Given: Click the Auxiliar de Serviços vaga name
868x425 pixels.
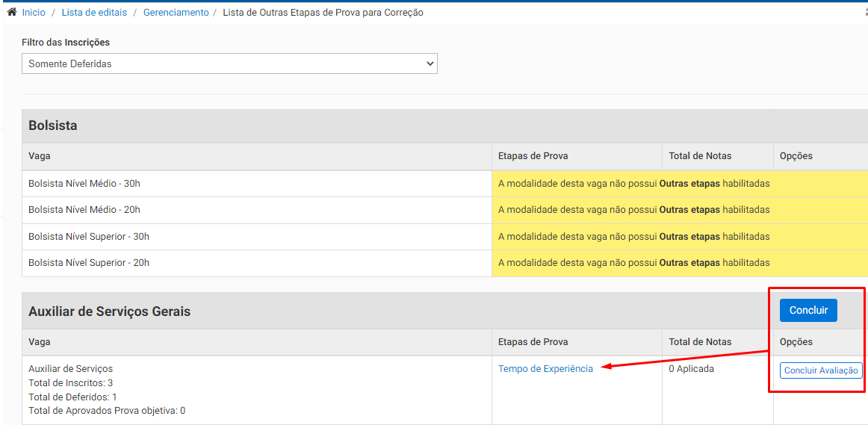Looking at the screenshot, I should [x=70, y=369].
